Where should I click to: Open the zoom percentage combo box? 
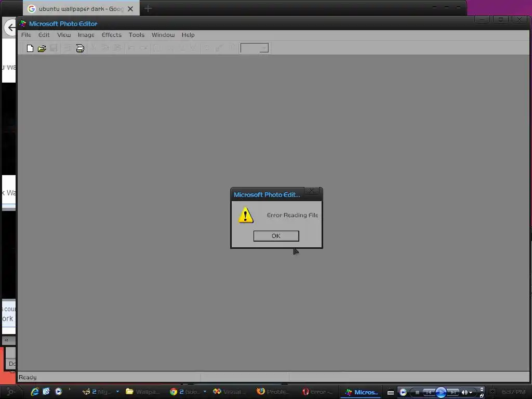255,48
